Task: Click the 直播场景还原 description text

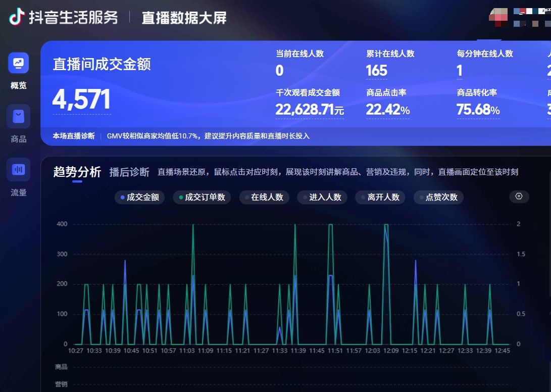Action: (x=338, y=172)
